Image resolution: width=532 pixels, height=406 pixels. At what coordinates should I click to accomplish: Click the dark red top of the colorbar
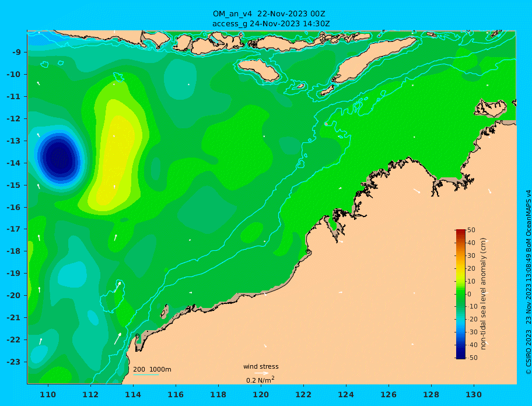tap(460, 232)
